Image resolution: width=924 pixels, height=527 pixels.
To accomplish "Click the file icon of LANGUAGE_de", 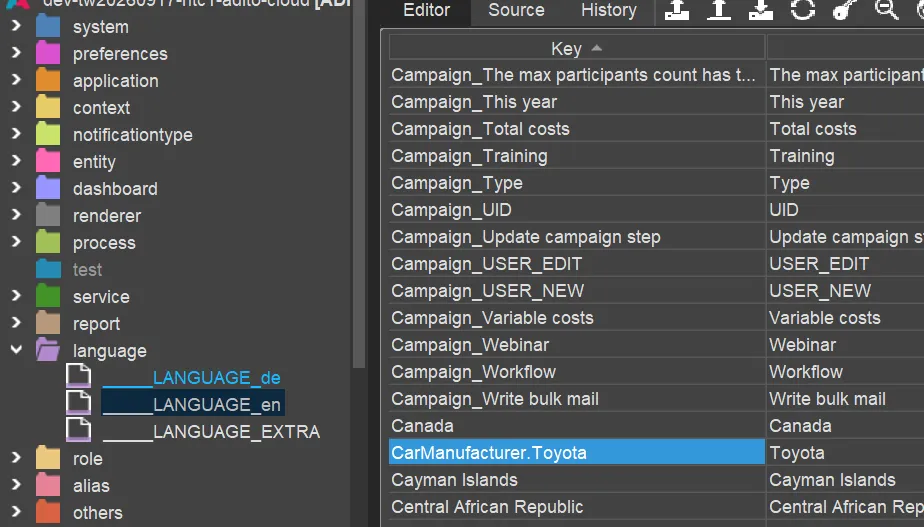I will pos(78,376).
